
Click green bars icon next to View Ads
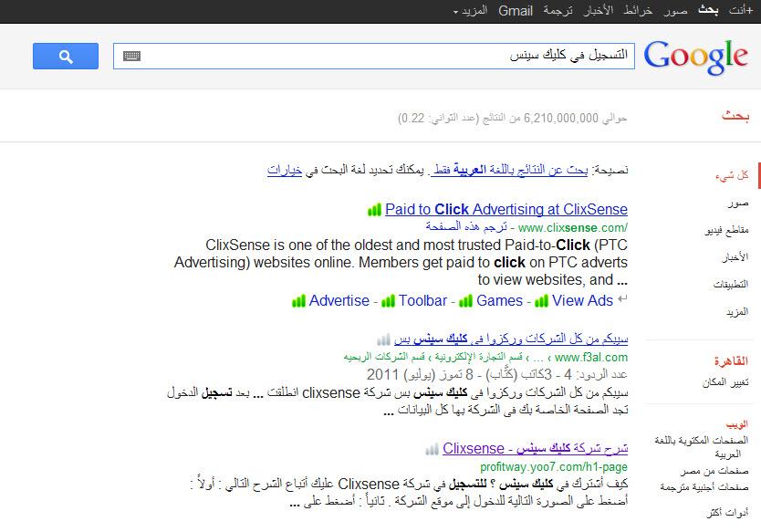tap(541, 301)
